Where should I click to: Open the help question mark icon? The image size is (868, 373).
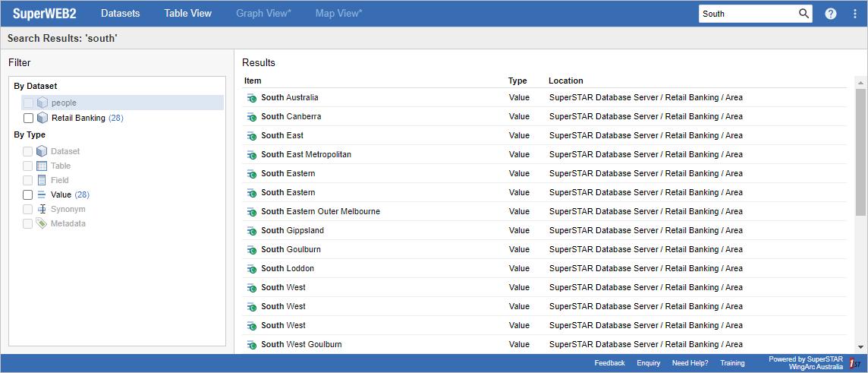pyautogui.click(x=831, y=14)
